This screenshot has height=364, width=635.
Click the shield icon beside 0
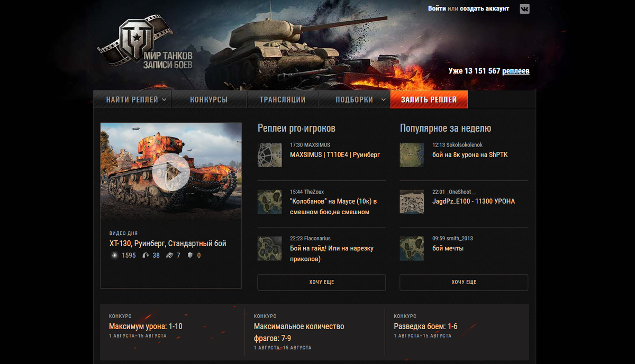(x=190, y=256)
